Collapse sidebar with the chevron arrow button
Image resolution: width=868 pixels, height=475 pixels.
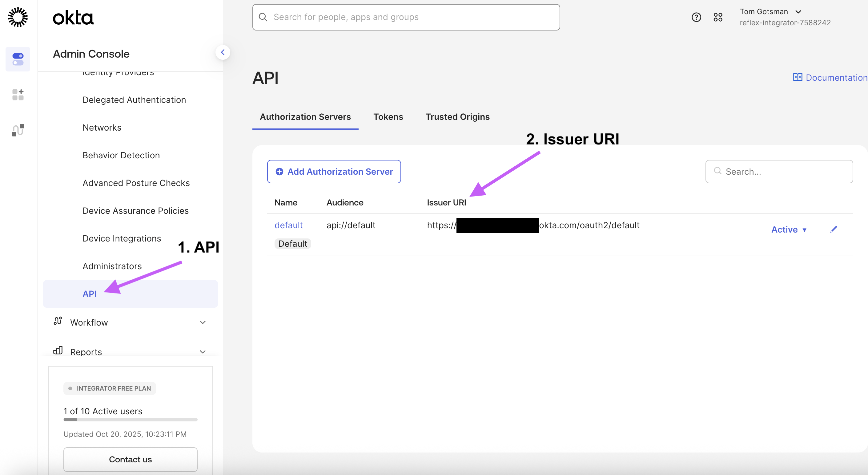click(223, 52)
